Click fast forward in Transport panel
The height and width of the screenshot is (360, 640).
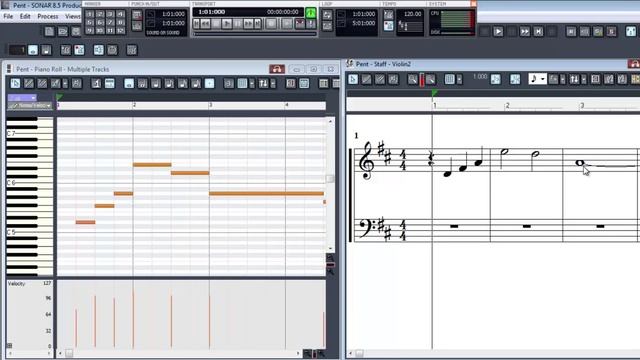(248, 24)
